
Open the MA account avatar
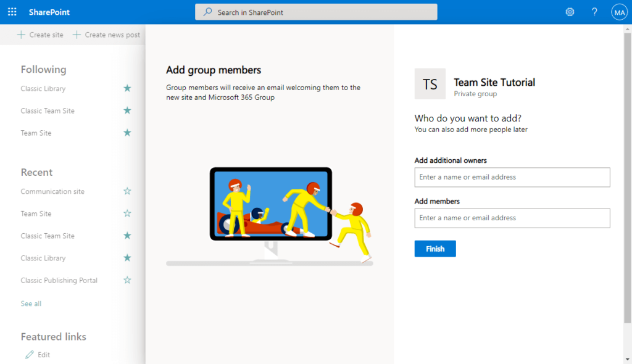tap(620, 12)
